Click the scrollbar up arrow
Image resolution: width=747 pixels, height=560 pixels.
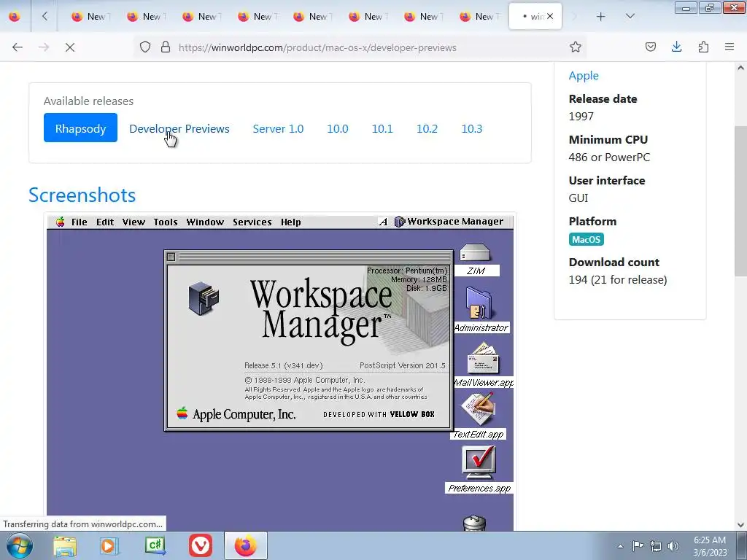pyautogui.click(x=740, y=68)
